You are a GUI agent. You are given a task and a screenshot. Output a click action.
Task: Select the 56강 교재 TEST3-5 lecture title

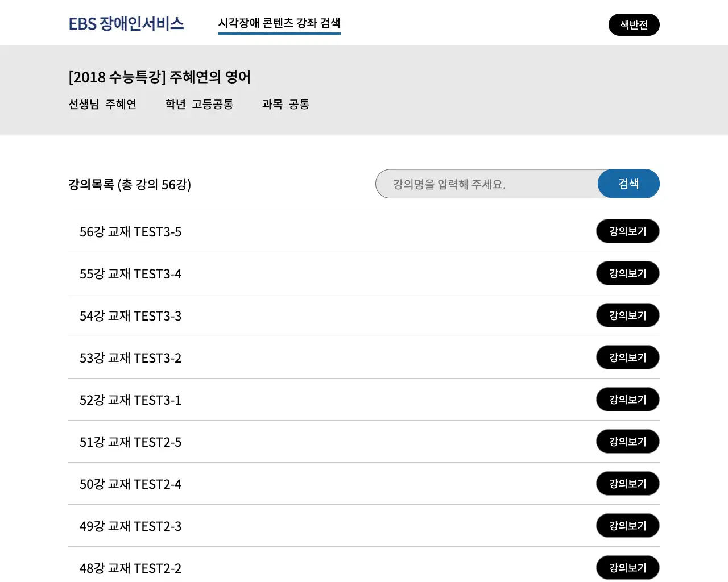click(130, 232)
